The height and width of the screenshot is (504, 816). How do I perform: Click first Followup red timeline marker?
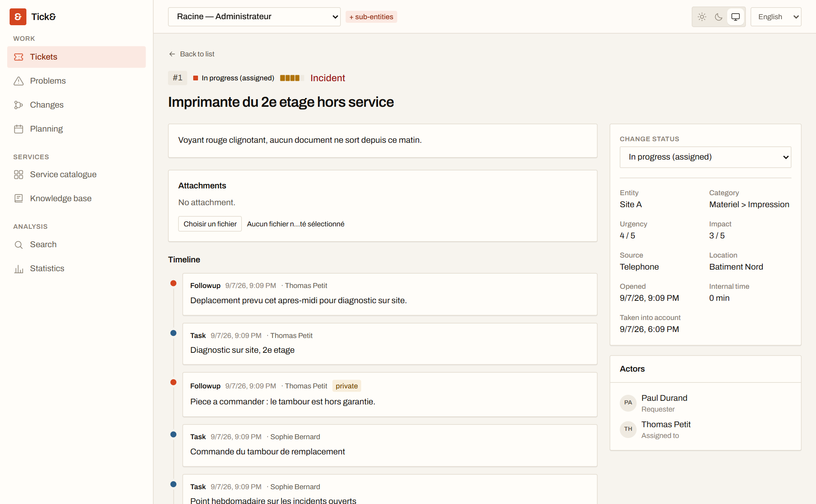click(x=173, y=283)
